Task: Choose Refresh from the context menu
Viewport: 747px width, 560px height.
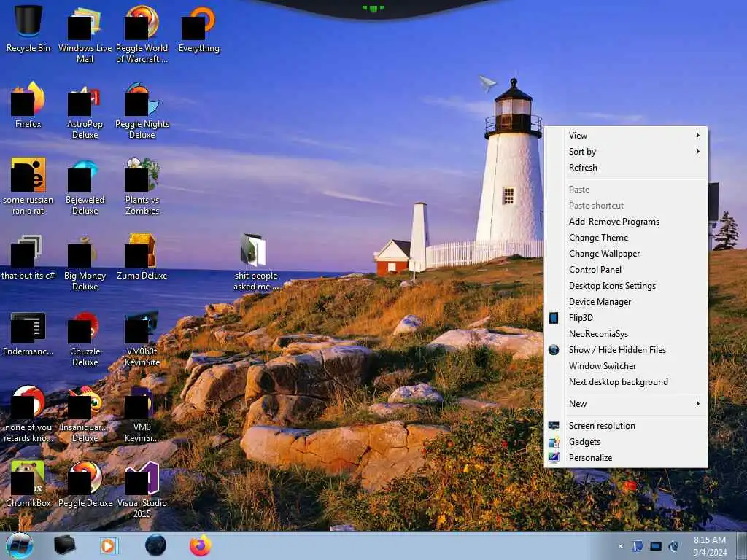Action: 626,168
